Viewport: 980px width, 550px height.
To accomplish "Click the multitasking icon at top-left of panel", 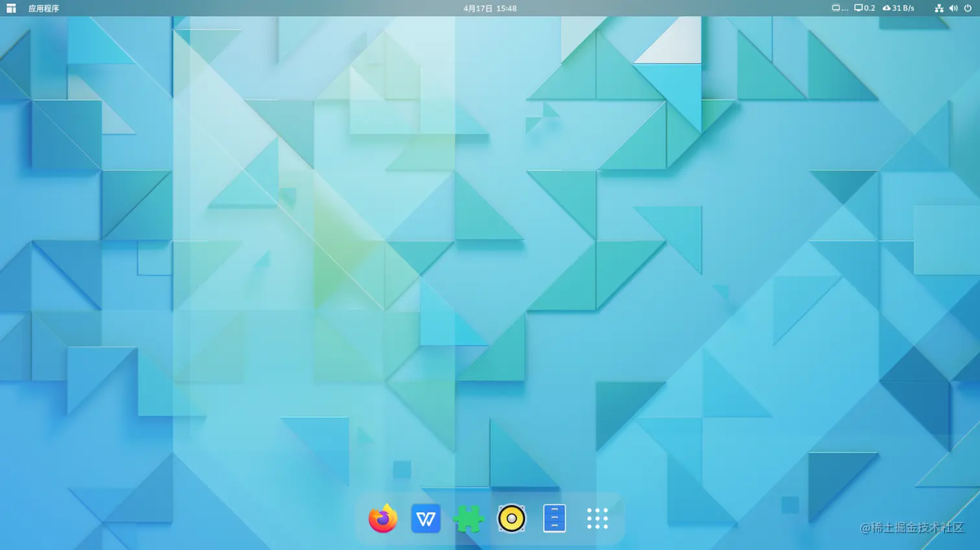I will pyautogui.click(x=10, y=8).
